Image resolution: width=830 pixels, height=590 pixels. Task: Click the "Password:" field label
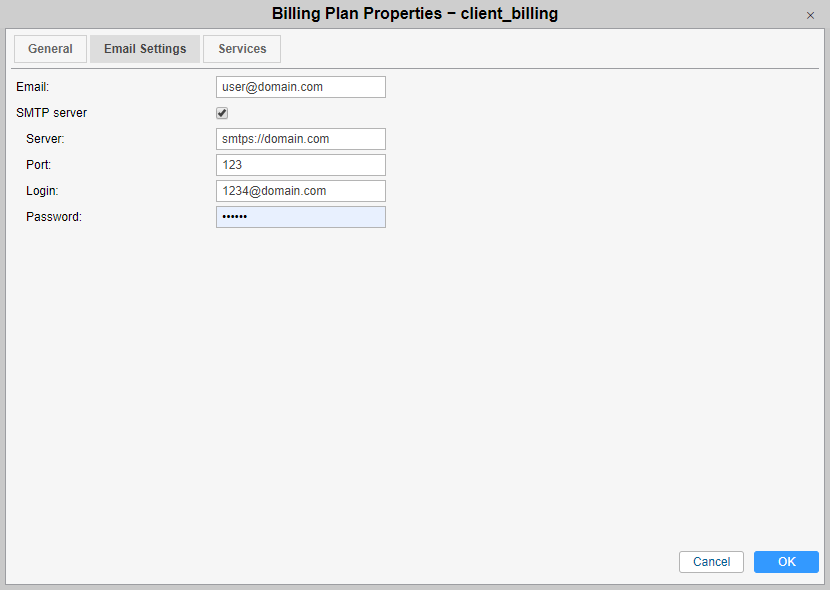point(54,216)
